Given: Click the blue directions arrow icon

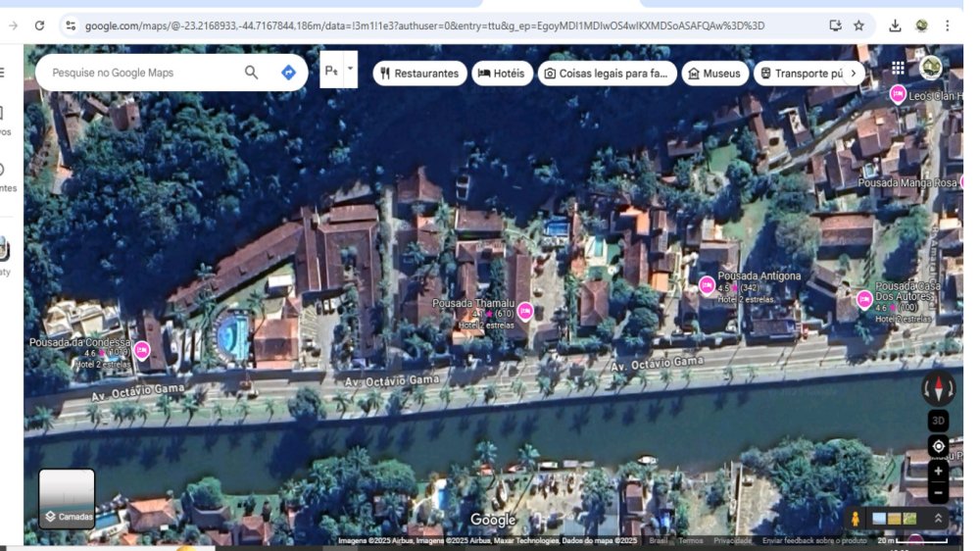Looking at the screenshot, I should pos(288,73).
